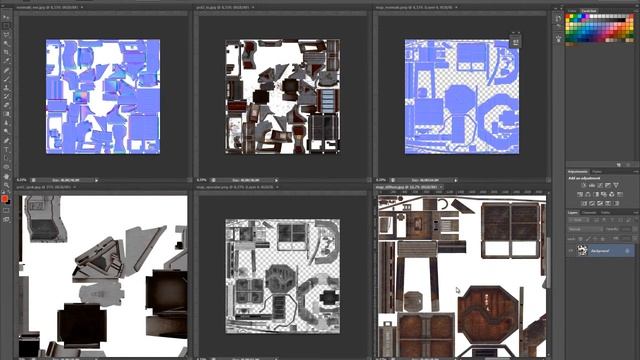This screenshot has width=640, height=360.
Task: Select the Background layer thumbnail
Action: (x=582, y=250)
